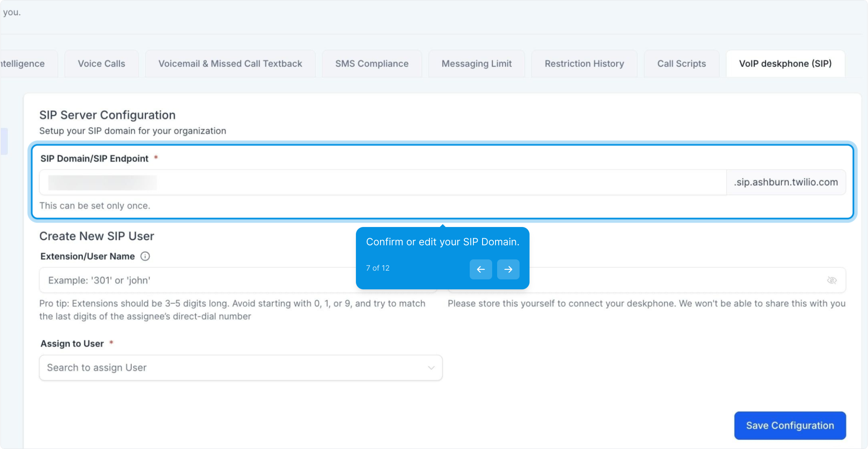
Task: Go to Restriction History tab
Action: (x=584, y=64)
